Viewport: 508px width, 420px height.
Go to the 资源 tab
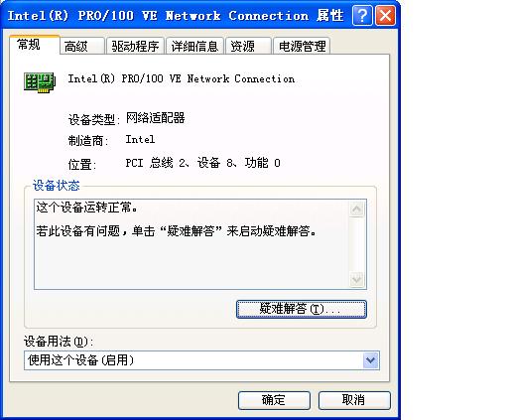(248, 46)
